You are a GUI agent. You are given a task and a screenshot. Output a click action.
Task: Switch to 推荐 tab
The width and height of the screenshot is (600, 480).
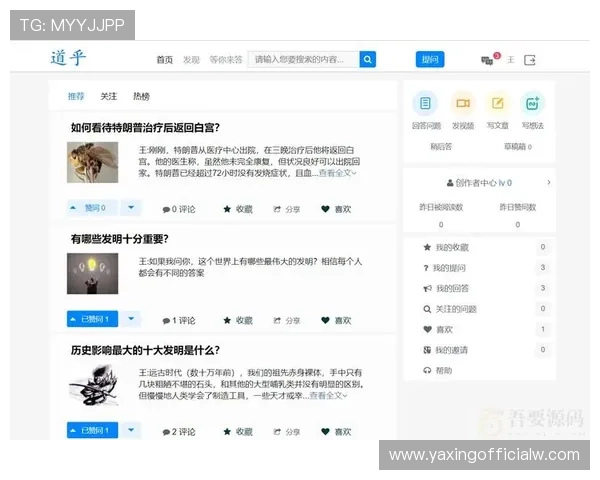point(76,96)
